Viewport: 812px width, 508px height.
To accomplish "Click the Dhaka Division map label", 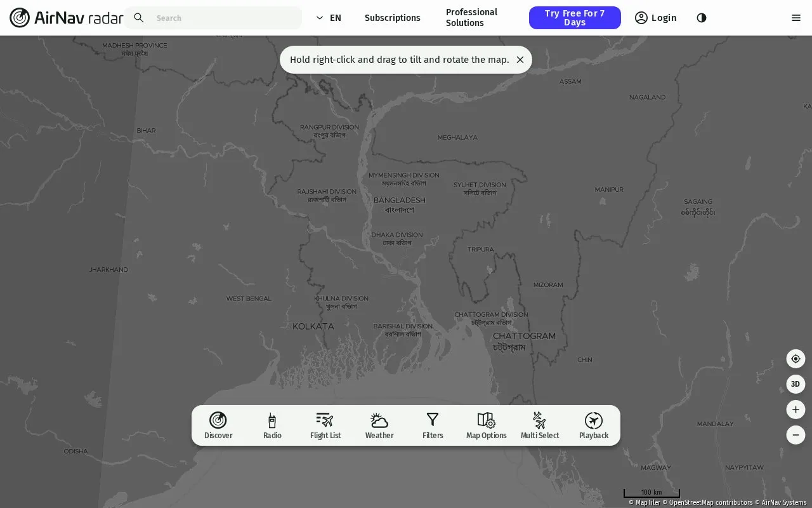I will (x=397, y=239).
